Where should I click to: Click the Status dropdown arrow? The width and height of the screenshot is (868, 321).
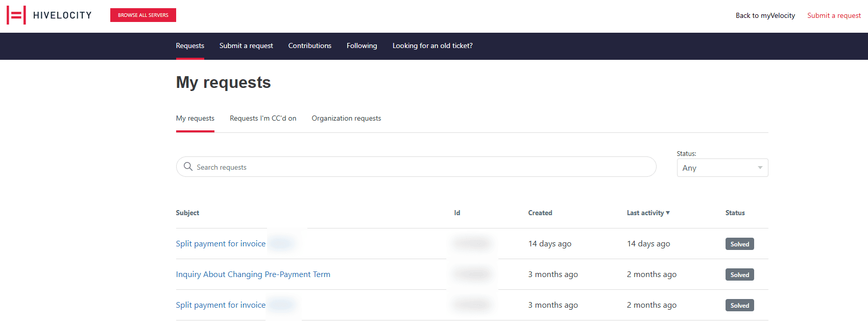pyautogui.click(x=760, y=168)
